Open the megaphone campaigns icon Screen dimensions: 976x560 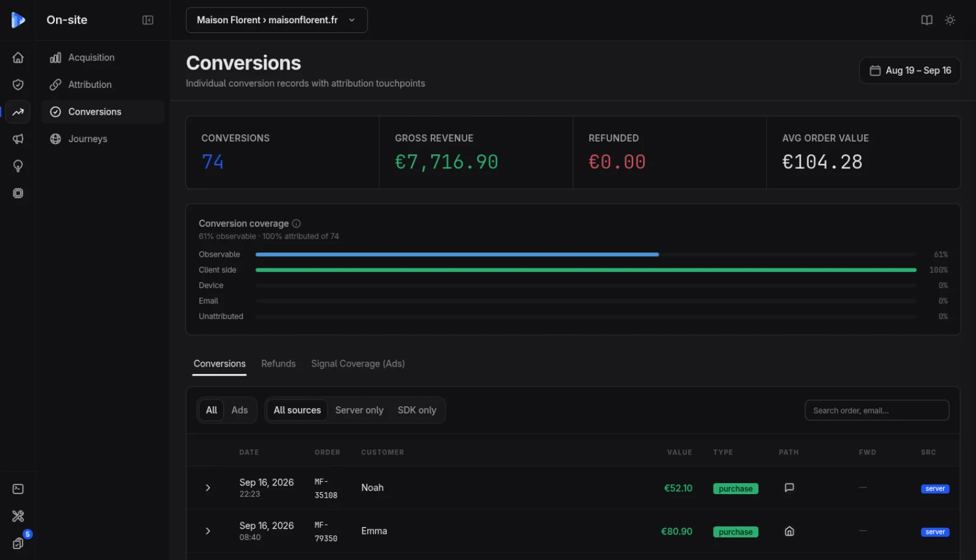(18, 139)
